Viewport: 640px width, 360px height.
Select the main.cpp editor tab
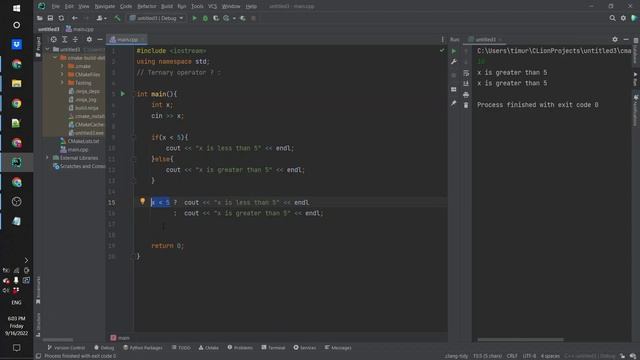click(127, 40)
